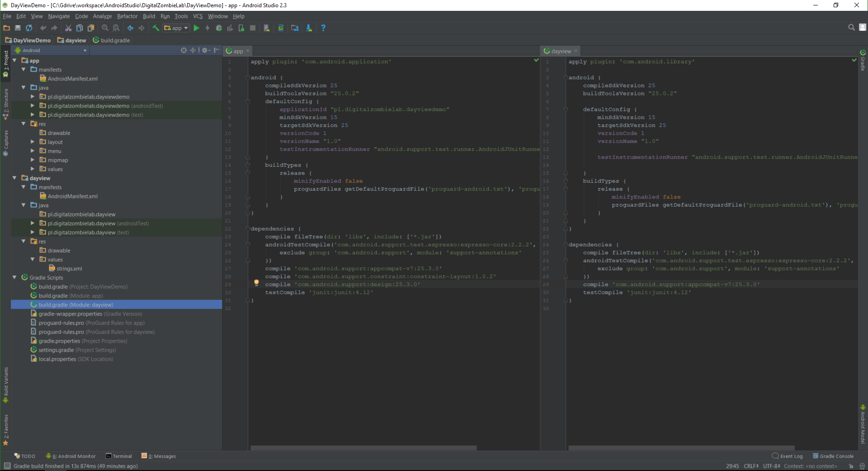Debug app with the bug icon
The image size is (868, 471).
pyautogui.click(x=219, y=28)
